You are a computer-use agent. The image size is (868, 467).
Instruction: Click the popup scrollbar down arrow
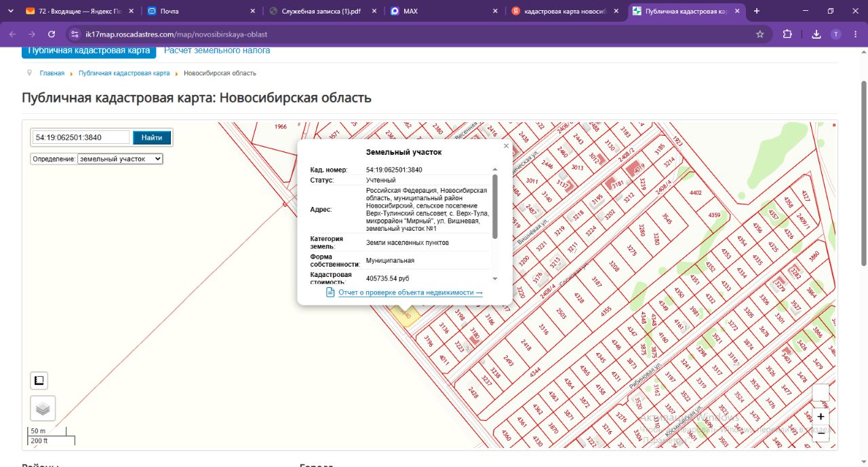(495, 278)
